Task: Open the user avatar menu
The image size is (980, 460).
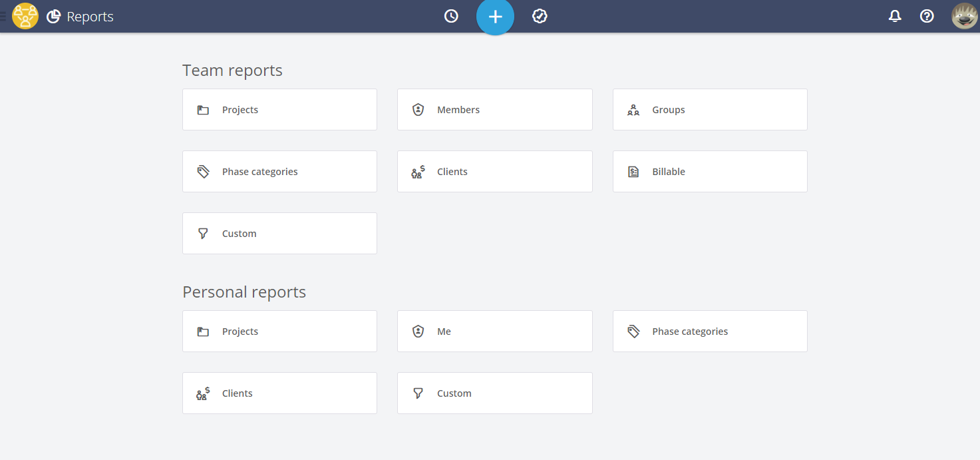Action: click(x=964, y=16)
